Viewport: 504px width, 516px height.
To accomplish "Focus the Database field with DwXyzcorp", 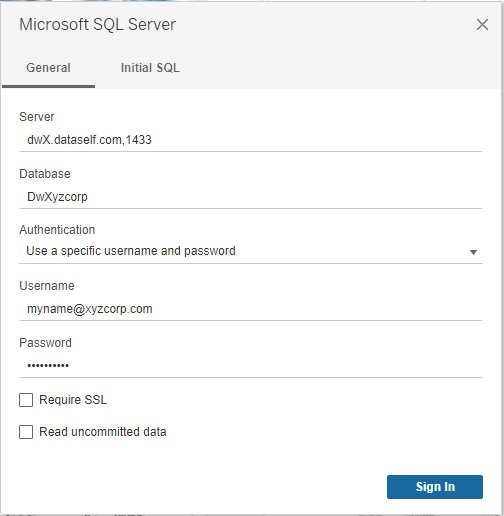I will click(251, 197).
